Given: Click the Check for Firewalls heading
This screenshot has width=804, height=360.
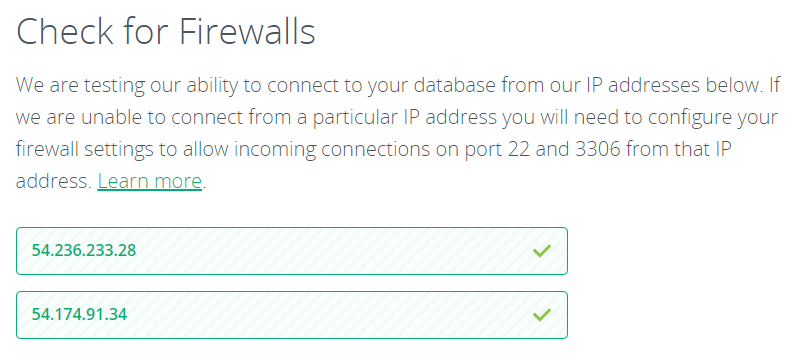Looking at the screenshot, I should click(166, 31).
